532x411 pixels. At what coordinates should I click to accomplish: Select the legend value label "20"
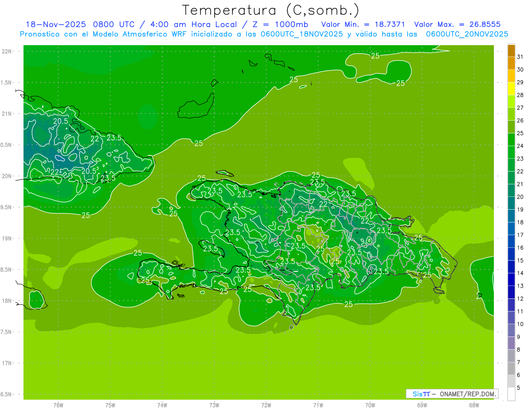coord(520,197)
